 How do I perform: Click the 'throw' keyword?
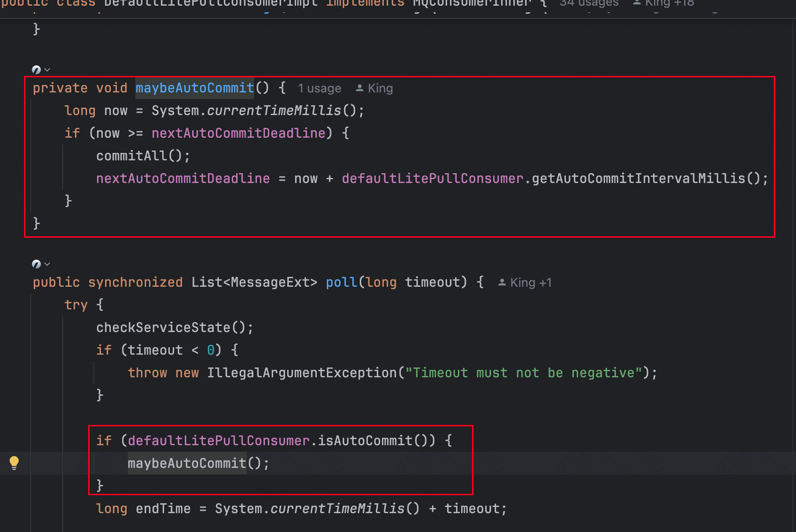pos(147,373)
